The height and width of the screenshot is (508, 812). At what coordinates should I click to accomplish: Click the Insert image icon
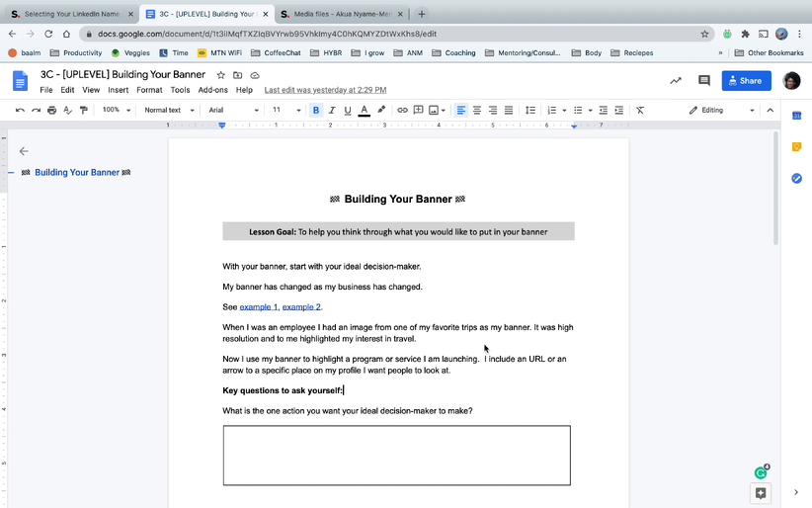tap(434, 110)
